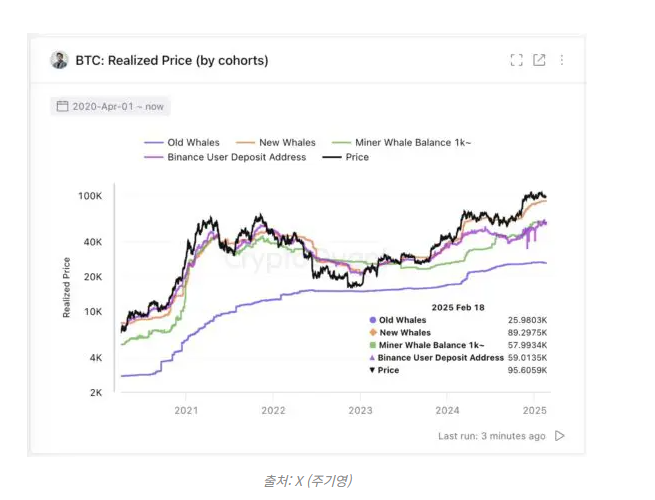
Task: Click the author avatar picture
Action: pyautogui.click(x=59, y=60)
